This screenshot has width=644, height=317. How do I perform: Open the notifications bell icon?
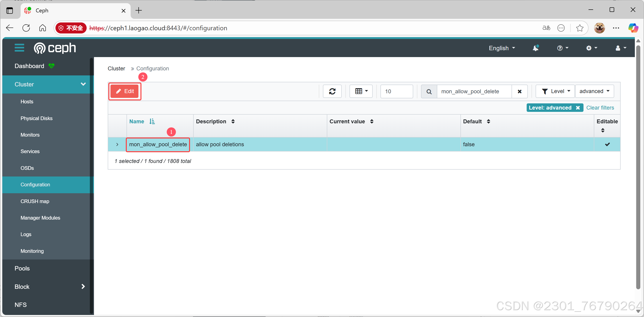[535, 48]
